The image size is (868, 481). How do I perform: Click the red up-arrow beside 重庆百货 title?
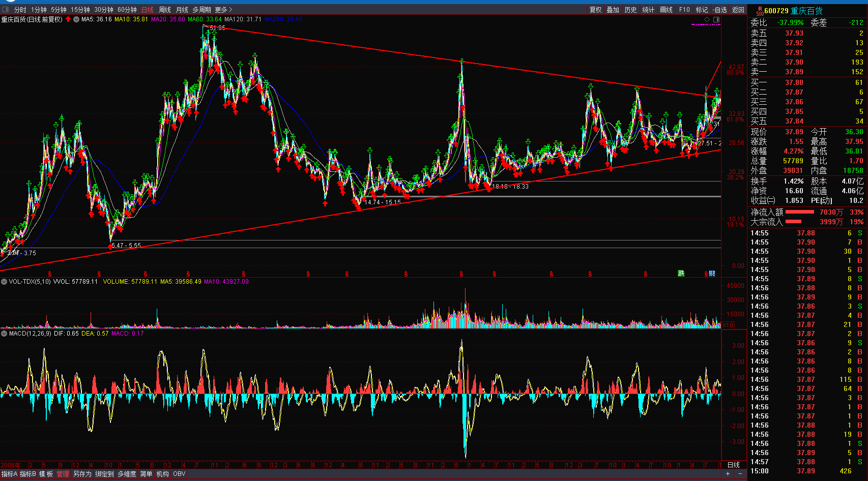pyautogui.click(x=68, y=19)
